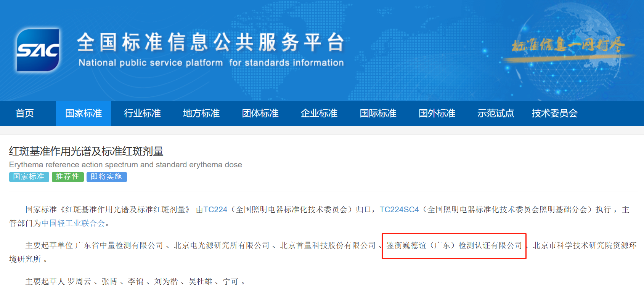This screenshot has height=303, width=644.
Task: Click drafting unit 北京电光源研究所有限公司
Action: click(x=222, y=245)
